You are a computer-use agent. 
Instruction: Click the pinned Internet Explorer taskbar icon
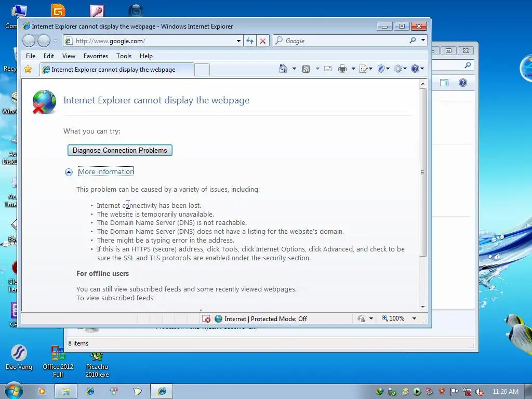90,391
